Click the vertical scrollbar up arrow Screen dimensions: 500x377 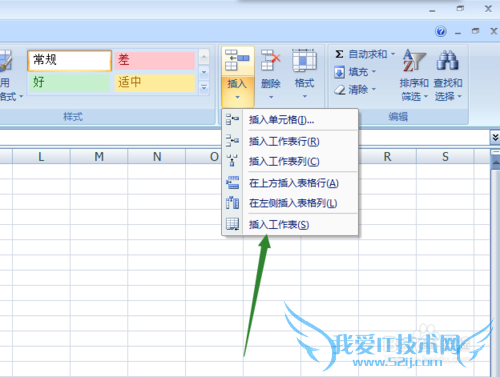(496, 163)
